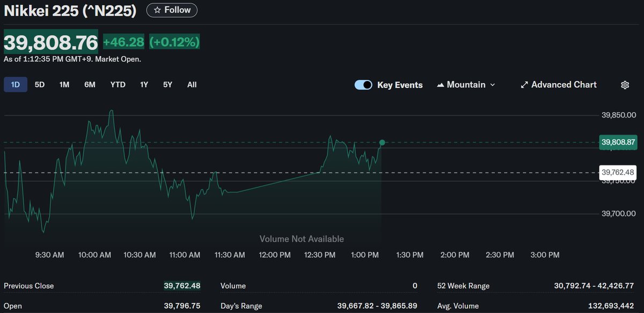Image resolution: width=644 pixels, height=313 pixels.
Task: Click the Open value 39,796.75
Action: pos(182,306)
